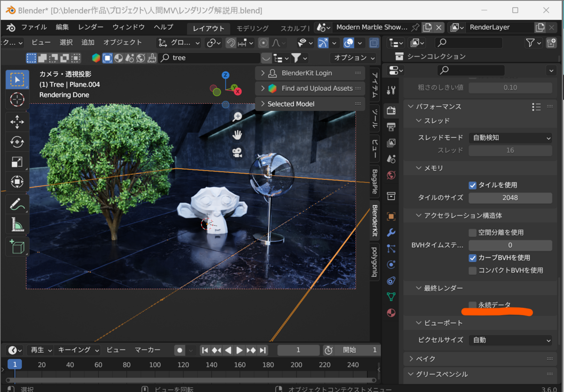The height and width of the screenshot is (392, 564).
Task: Select the Annotate pencil tool
Action: coord(17,204)
